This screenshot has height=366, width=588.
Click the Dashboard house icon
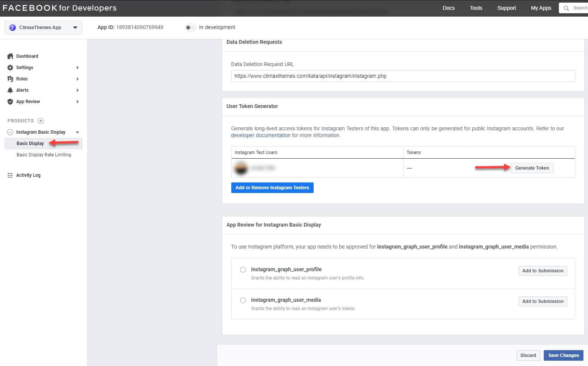(10, 56)
